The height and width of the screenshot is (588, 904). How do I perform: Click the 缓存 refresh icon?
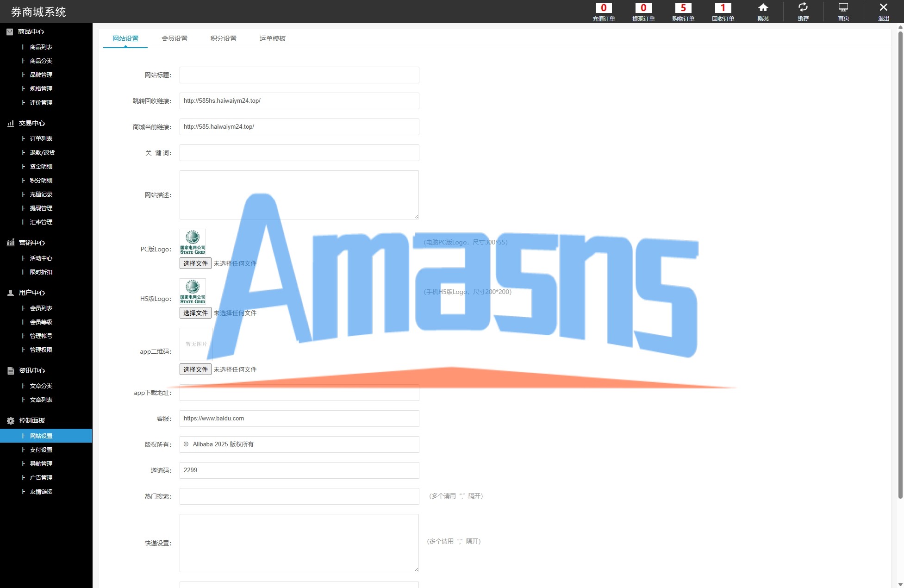click(x=803, y=7)
